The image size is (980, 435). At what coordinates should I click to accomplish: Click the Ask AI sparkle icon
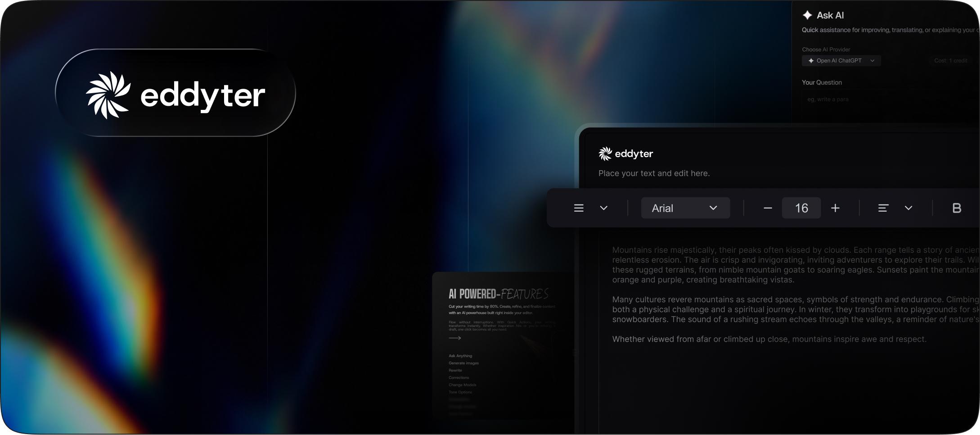point(807,15)
